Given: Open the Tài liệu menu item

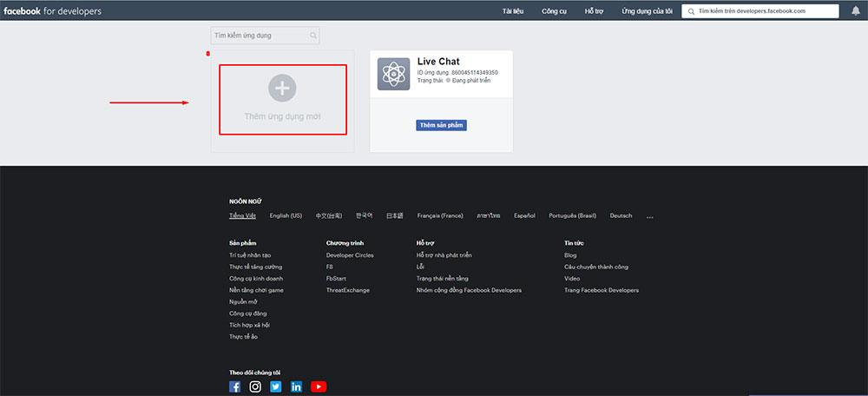Looking at the screenshot, I should (513, 11).
